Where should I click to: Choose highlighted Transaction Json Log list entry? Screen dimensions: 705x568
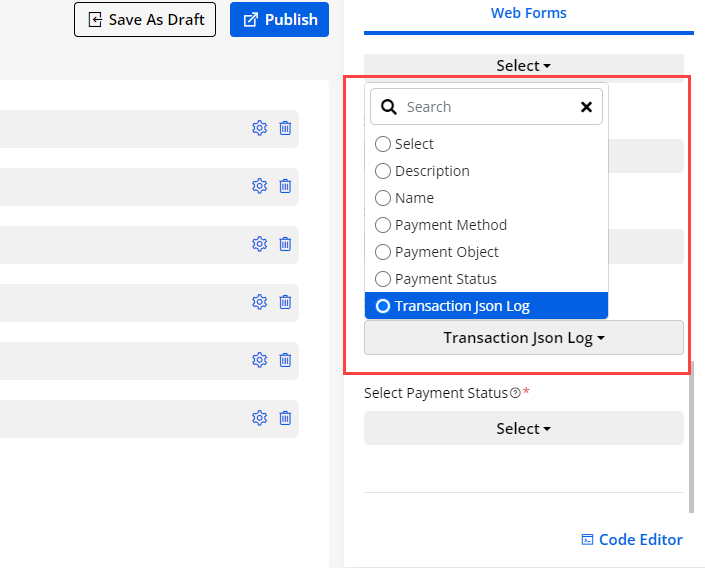click(461, 306)
